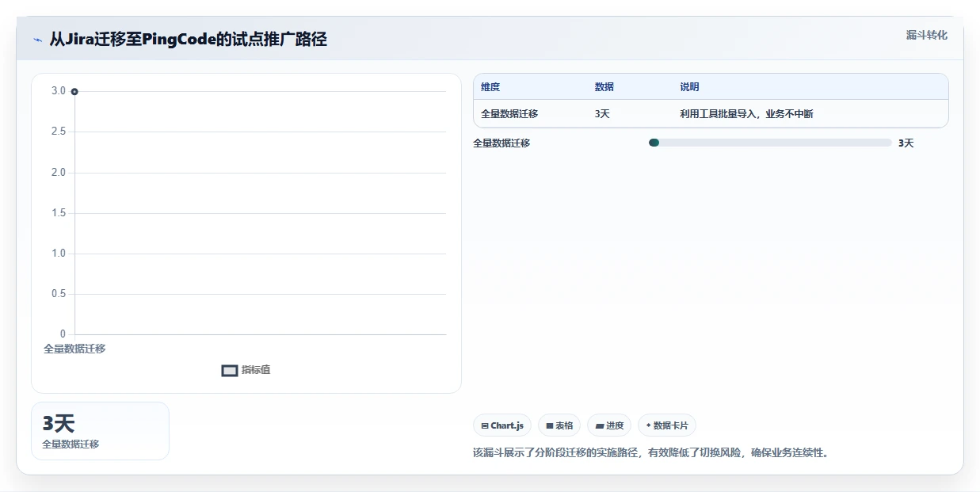Select the 数据卡片 tag chip
980x492 pixels.
[666, 425]
